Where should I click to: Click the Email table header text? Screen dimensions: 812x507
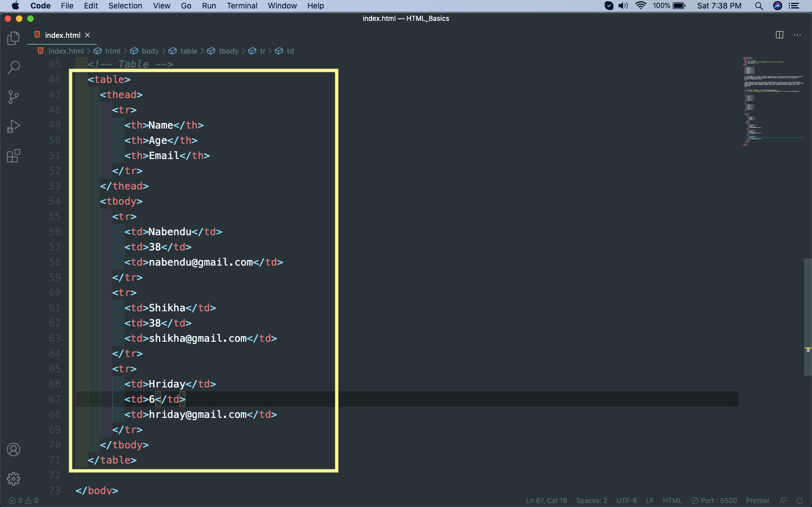164,156
